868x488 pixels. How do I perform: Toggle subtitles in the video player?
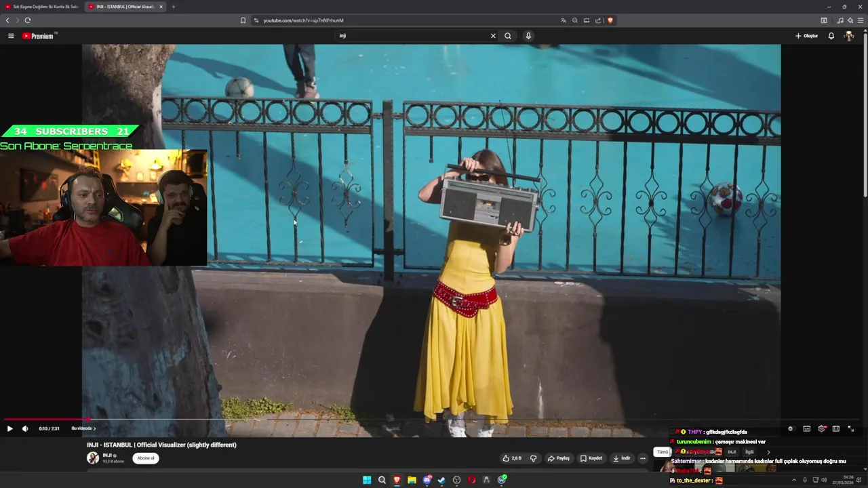click(x=807, y=428)
